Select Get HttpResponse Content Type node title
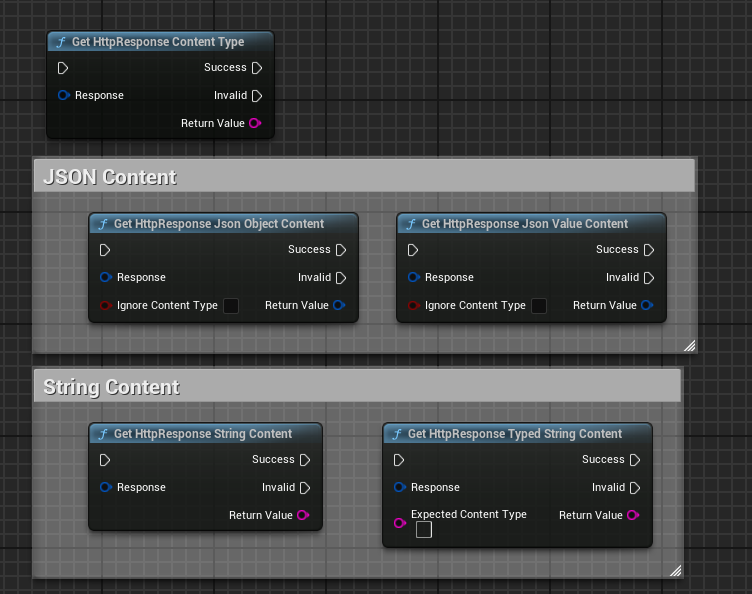This screenshot has height=594, width=752. pyautogui.click(x=158, y=42)
